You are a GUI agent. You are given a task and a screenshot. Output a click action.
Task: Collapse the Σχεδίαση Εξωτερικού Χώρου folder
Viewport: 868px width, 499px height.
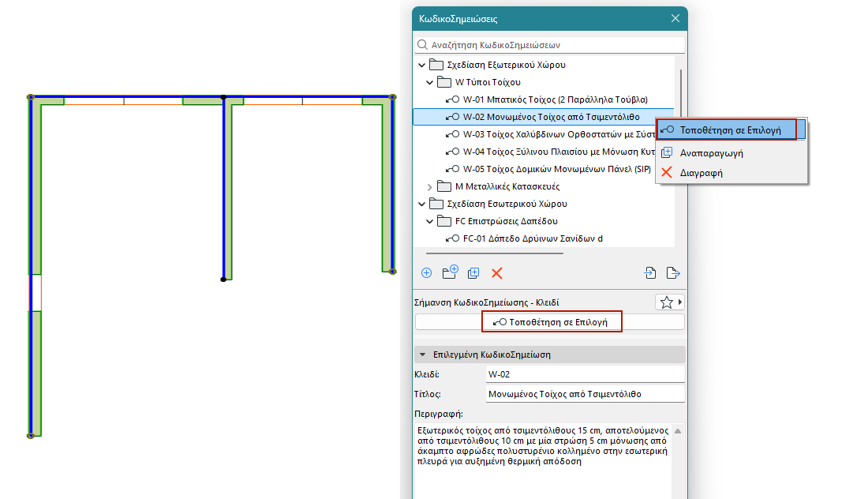click(421, 65)
